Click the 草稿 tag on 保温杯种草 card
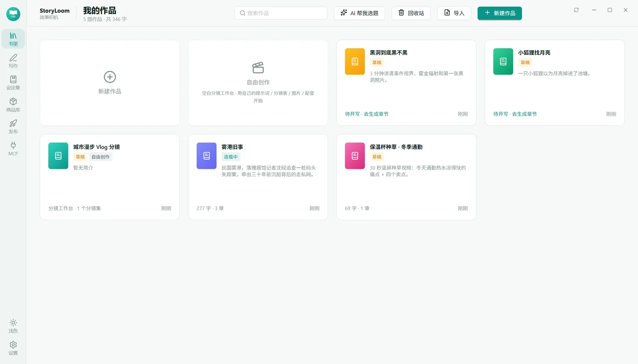 tap(377, 157)
